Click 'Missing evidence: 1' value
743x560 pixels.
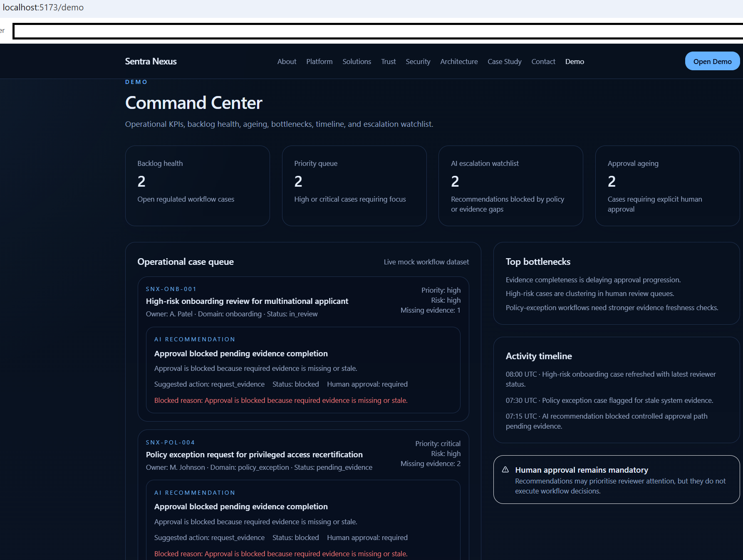point(431,310)
